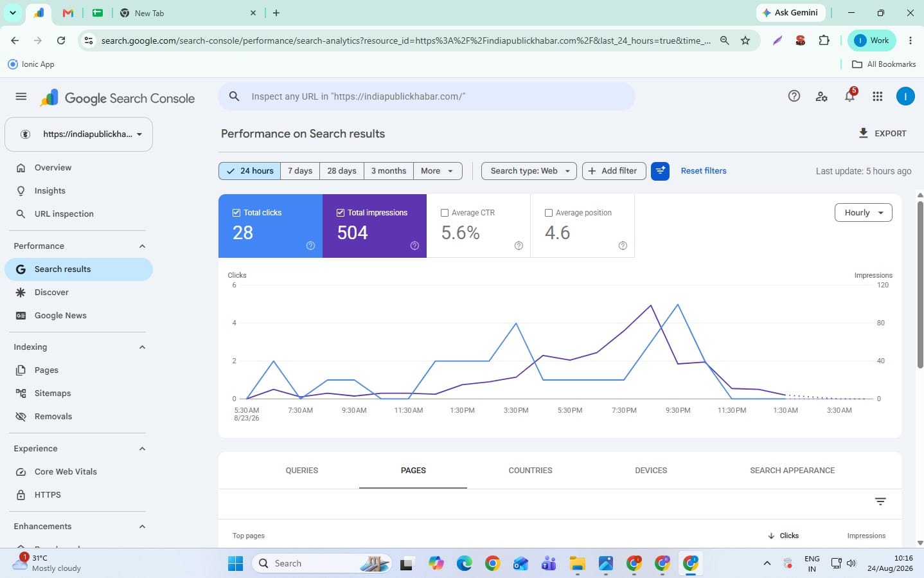Image resolution: width=924 pixels, height=578 pixels.
Task: Switch to the Queries tab
Action: [x=302, y=471]
